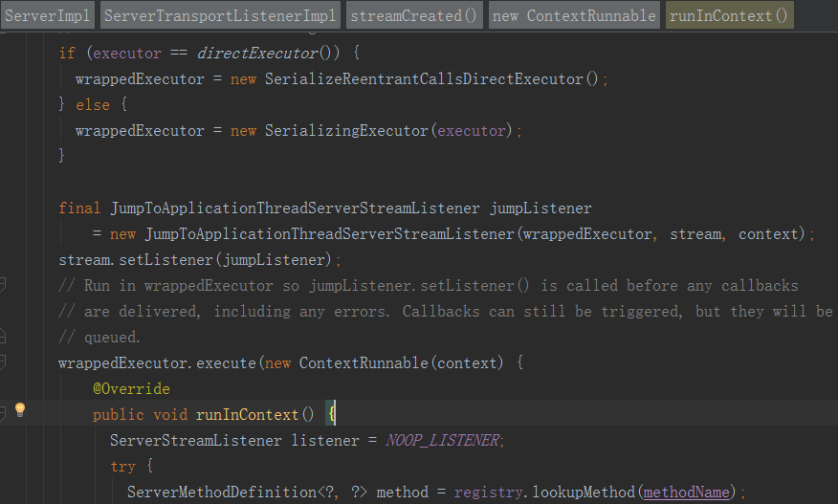838x504 pixels.
Task: Click the @Override annotation
Action: [131, 388]
